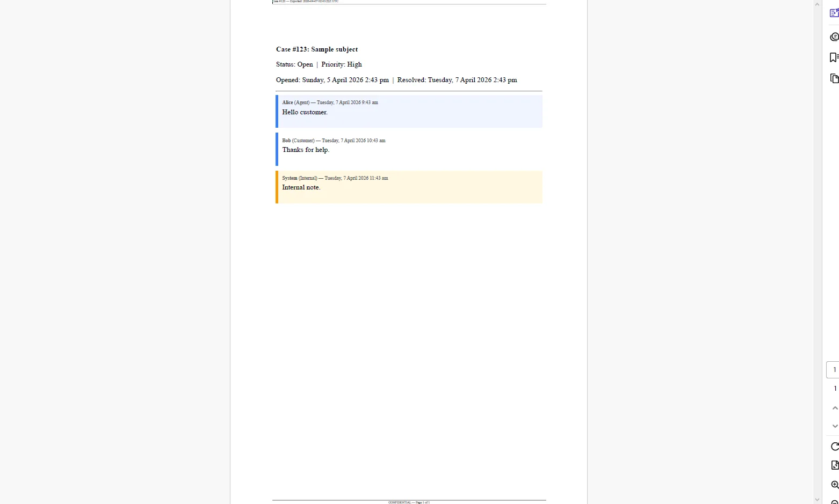Go to the next page with the down chevron

pyautogui.click(x=835, y=426)
